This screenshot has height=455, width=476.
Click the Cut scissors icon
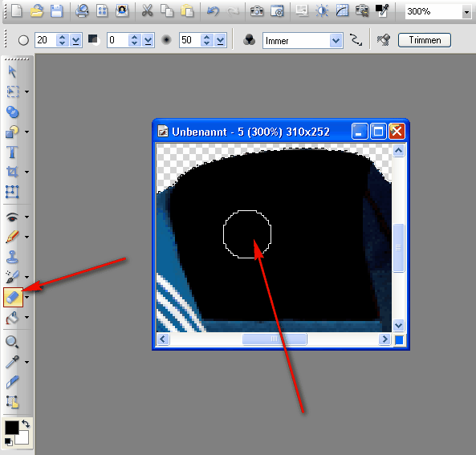[x=147, y=11]
